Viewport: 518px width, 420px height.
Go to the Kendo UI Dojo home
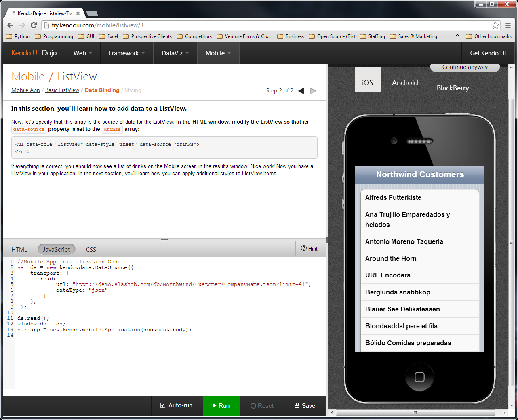pos(34,53)
